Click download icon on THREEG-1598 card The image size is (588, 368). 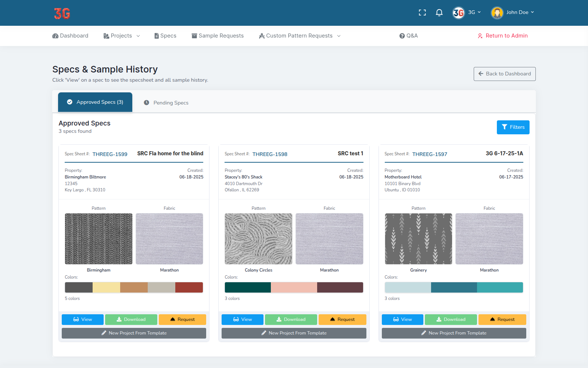tap(279, 319)
